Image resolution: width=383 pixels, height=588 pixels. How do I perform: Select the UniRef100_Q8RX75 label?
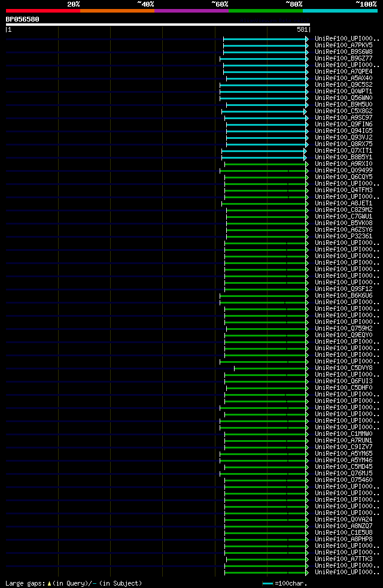tap(344, 144)
